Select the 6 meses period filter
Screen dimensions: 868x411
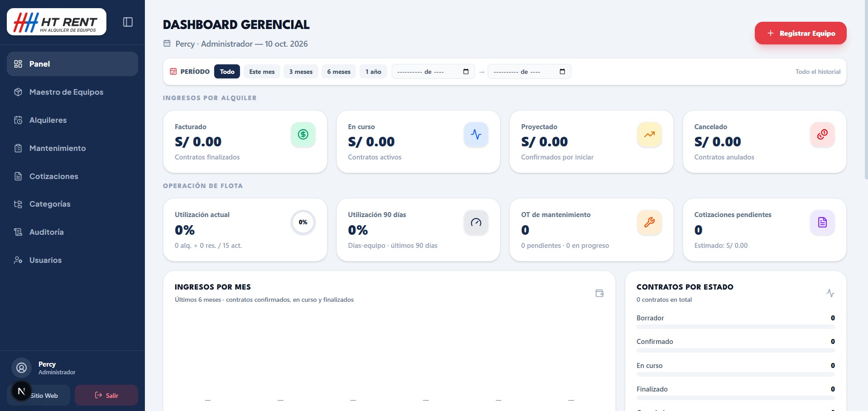339,72
